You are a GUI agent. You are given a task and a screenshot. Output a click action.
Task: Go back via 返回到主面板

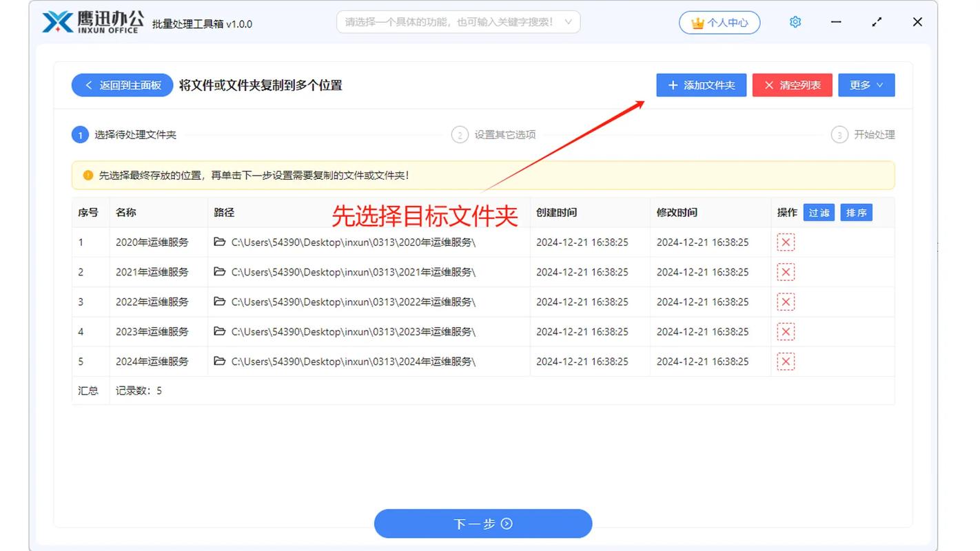pos(122,85)
